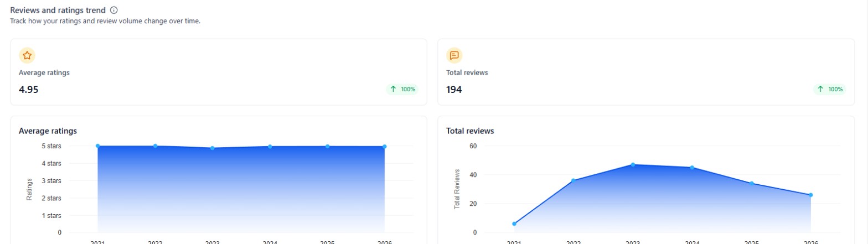Click the 100% badge in Average ratings card
868x244 pixels.
pos(402,89)
